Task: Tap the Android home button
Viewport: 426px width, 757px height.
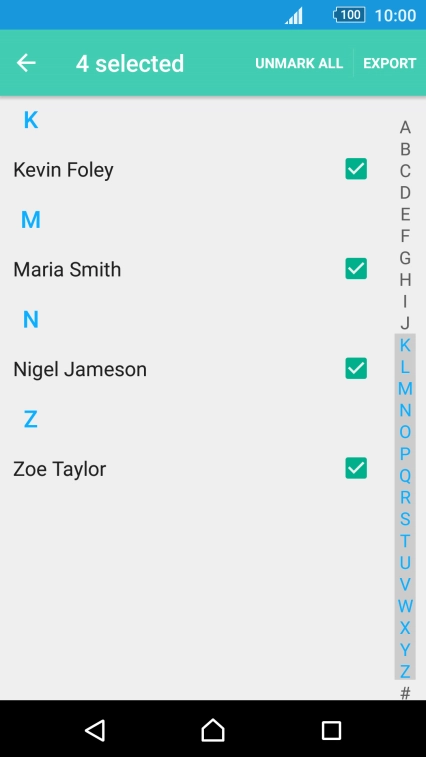Action: [x=213, y=729]
